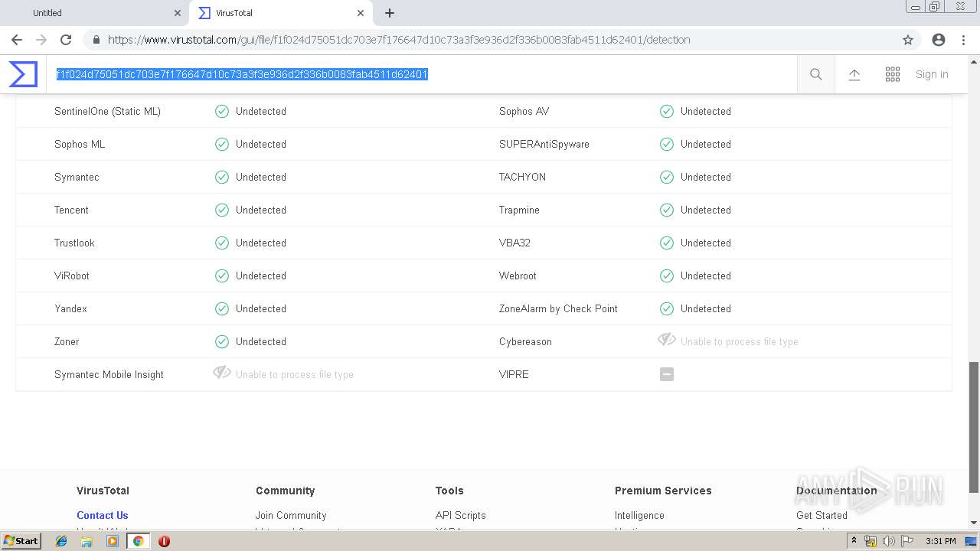Open Chrome three-dot menu

963,40
